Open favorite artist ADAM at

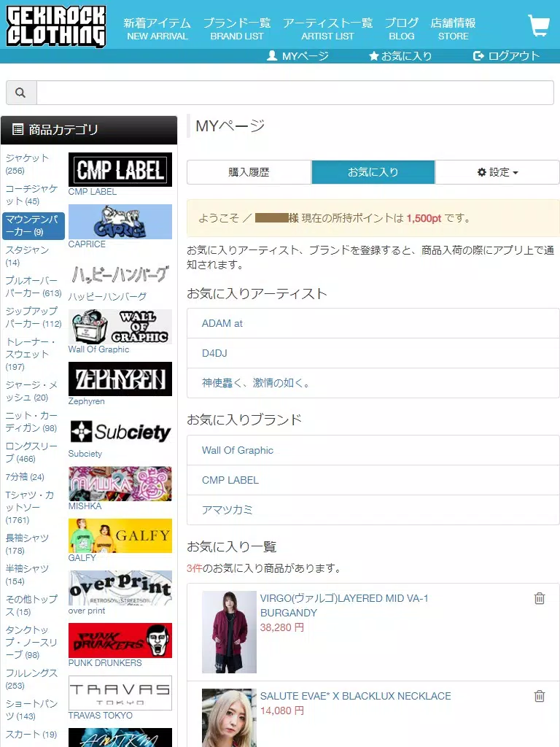pyautogui.click(x=373, y=323)
